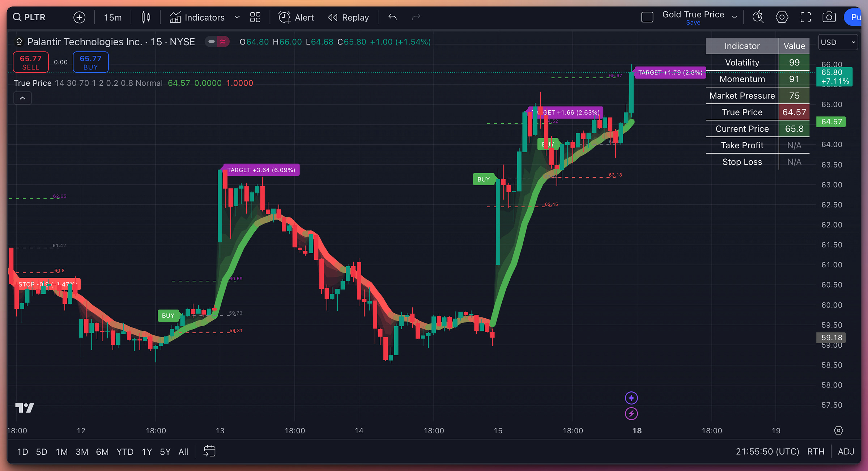The width and height of the screenshot is (868, 471).
Task: Click the Publish button
Action: tap(853, 17)
